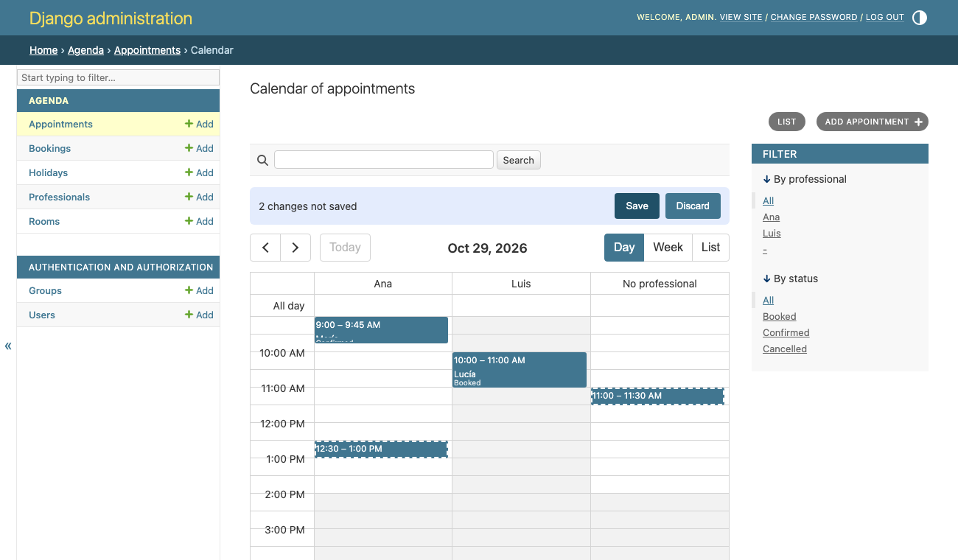Go to previous day with left arrow
Viewport: 958px width, 560px height.
point(265,248)
